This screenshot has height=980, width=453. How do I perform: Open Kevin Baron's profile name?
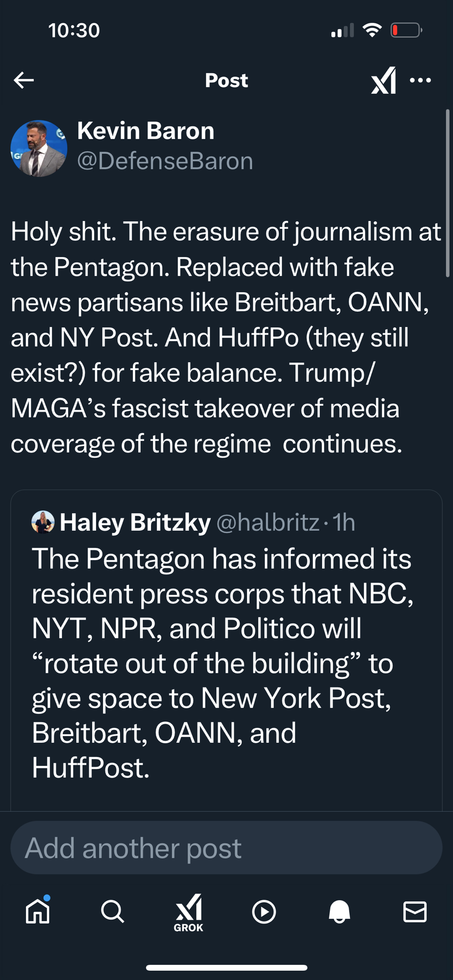(146, 131)
